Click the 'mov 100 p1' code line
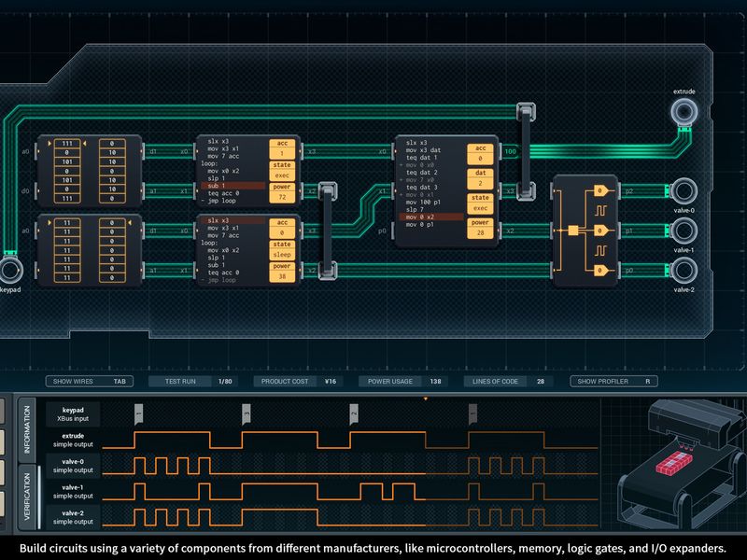Image resolution: width=747 pixels, height=560 pixels. tap(423, 202)
